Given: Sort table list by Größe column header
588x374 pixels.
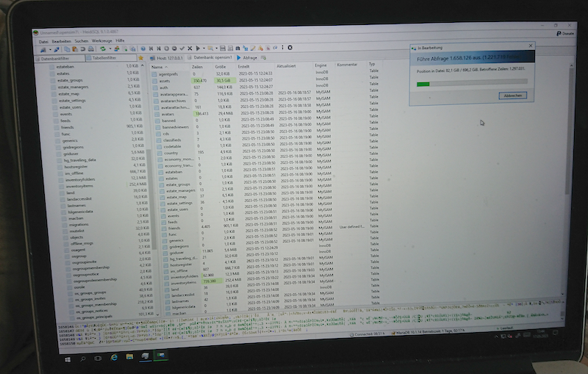Looking at the screenshot, I should tap(220, 66).
